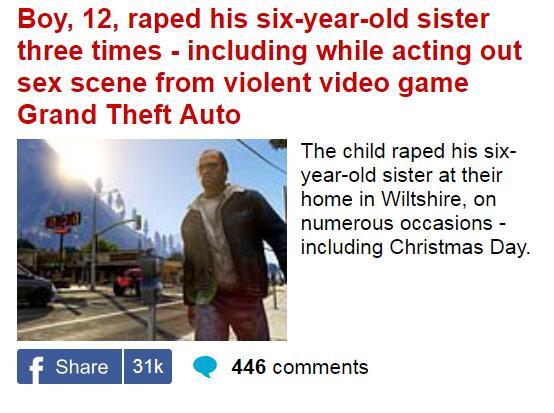This screenshot has height=413, width=554.
Task: Click the headline line 'sex scene from violent video game'
Action: (x=243, y=83)
